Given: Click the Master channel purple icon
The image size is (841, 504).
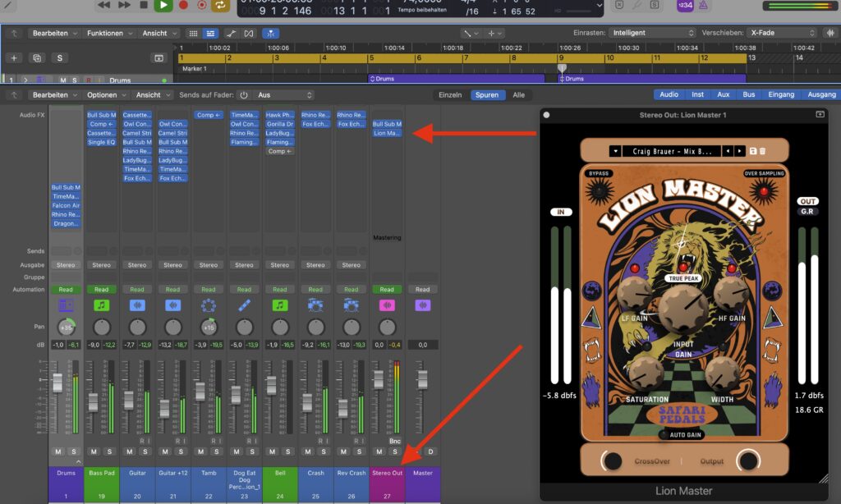Looking at the screenshot, I should pyautogui.click(x=423, y=305).
